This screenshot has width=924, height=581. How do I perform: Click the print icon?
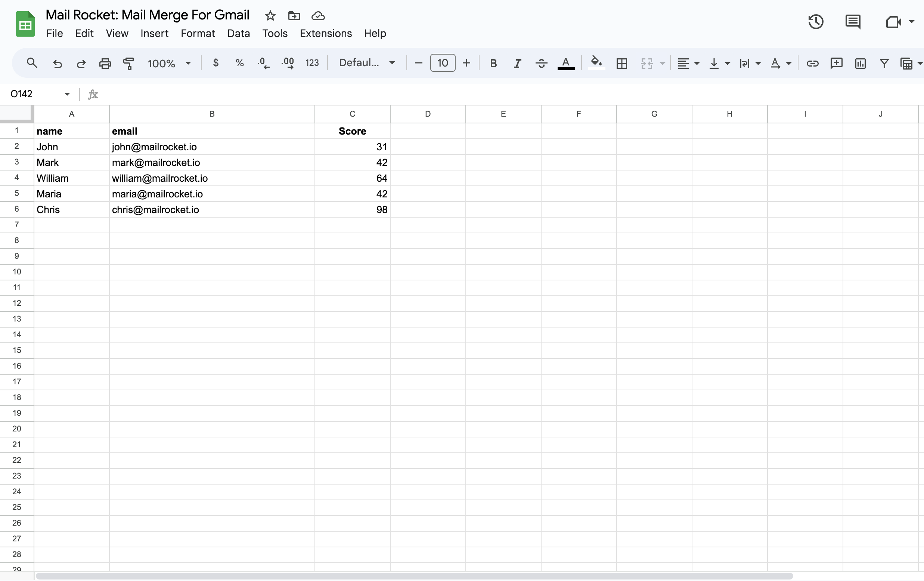(105, 63)
